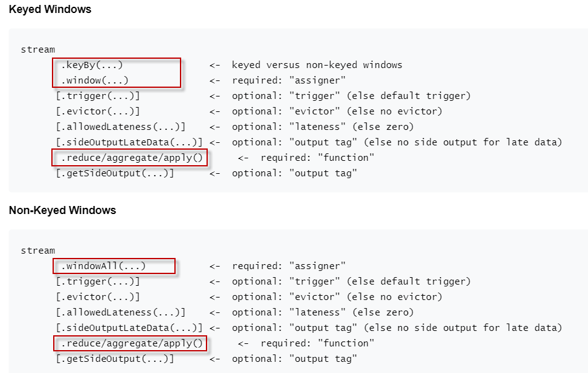Click [.getSideOutput(...)] in the Non-Keyed Windows block
This screenshot has height=373, width=588.
pyautogui.click(x=115, y=359)
